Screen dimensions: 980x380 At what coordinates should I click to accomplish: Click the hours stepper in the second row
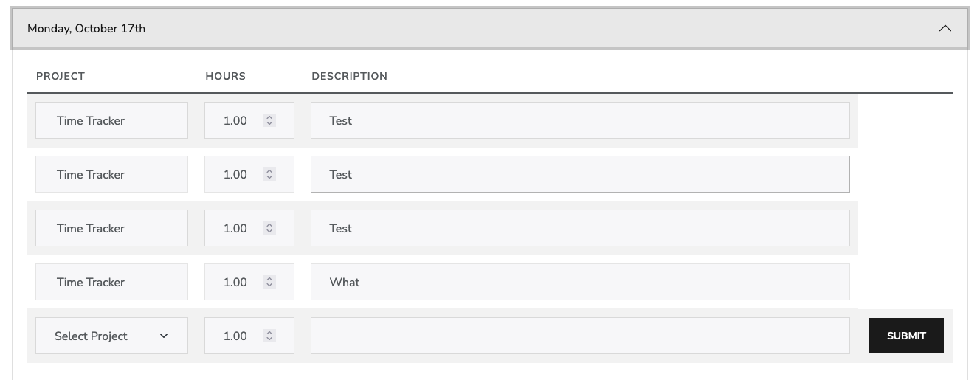tap(269, 174)
